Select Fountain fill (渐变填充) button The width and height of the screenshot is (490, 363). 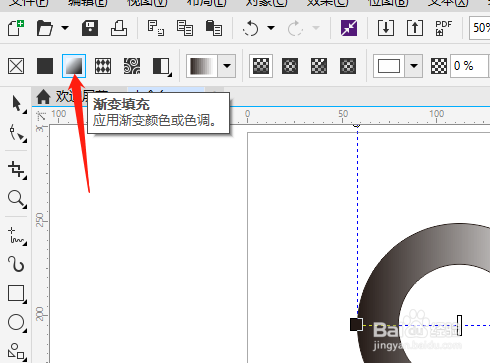(x=74, y=66)
